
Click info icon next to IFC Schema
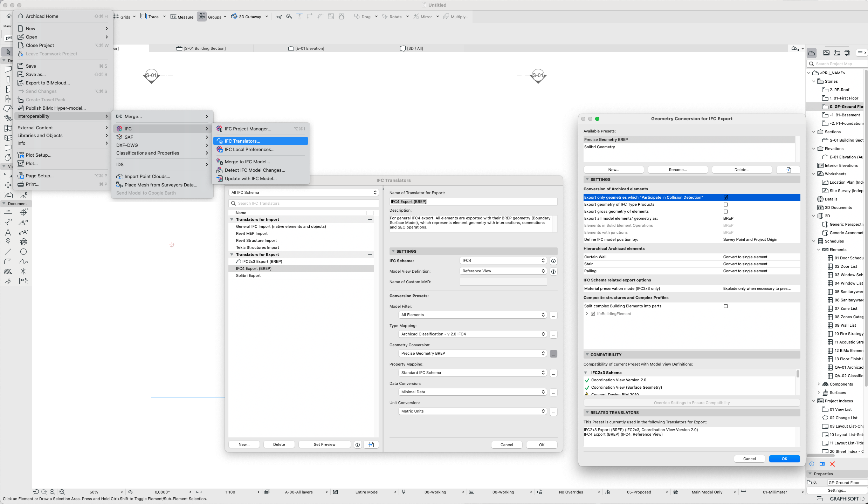(553, 261)
